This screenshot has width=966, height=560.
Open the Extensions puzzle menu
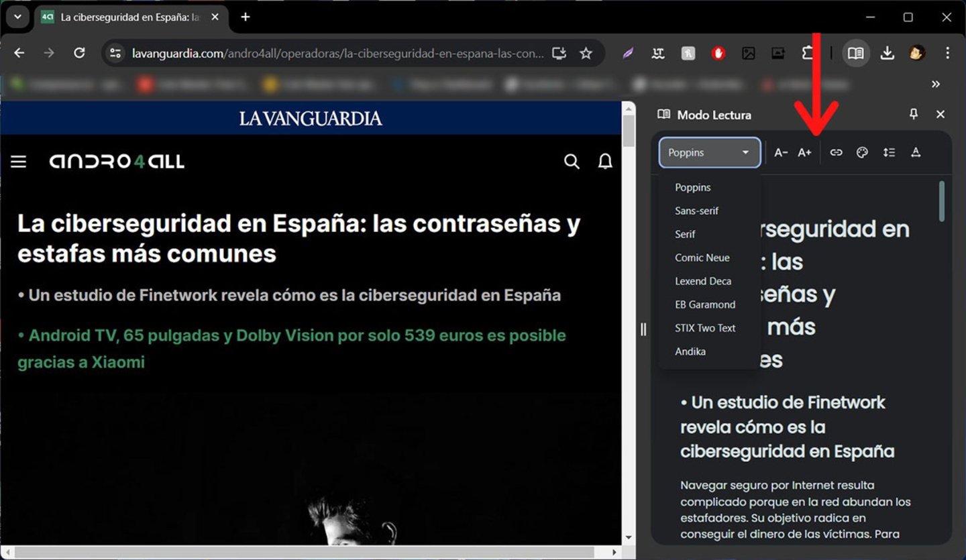point(808,53)
